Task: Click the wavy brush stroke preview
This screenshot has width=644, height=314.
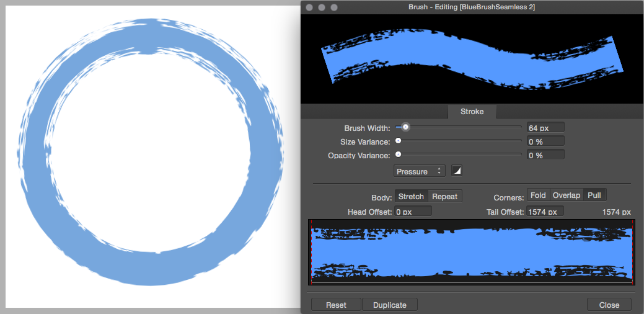Action: (472, 59)
